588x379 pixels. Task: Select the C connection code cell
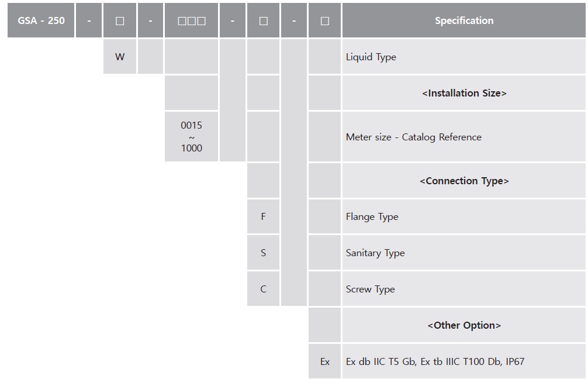(x=263, y=289)
